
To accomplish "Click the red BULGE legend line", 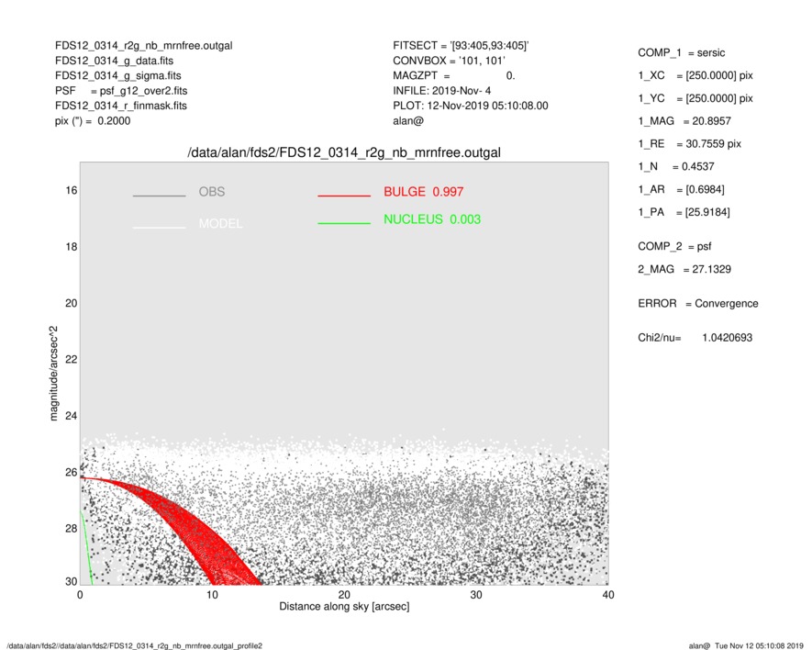I will 344,196.
